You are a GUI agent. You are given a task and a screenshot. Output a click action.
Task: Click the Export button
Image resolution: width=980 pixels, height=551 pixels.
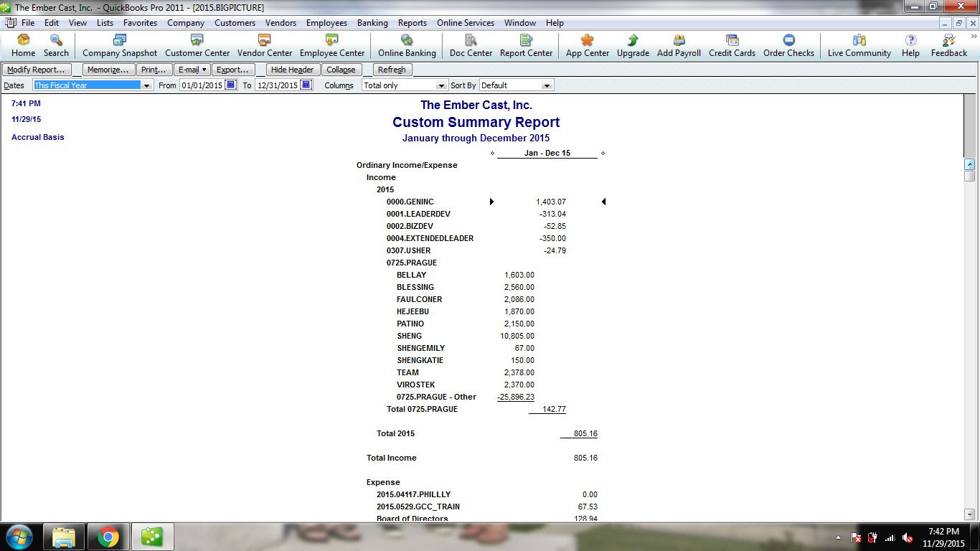233,70
